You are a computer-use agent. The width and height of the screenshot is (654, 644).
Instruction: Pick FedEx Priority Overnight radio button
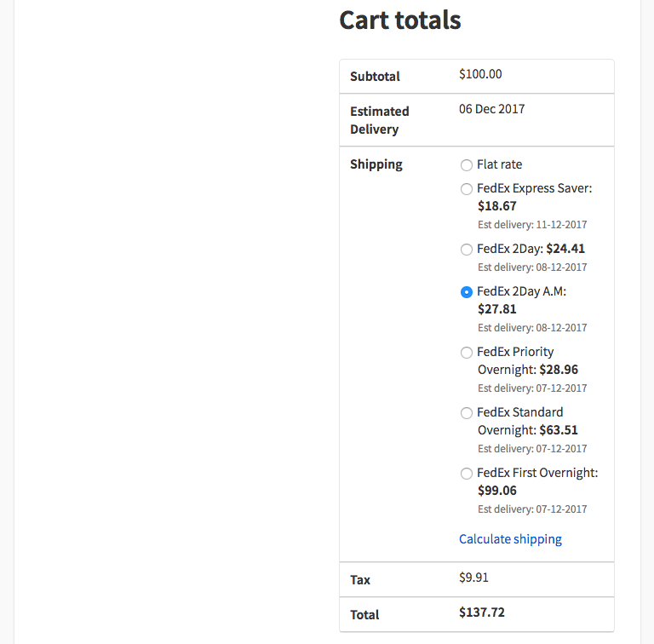(x=467, y=353)
